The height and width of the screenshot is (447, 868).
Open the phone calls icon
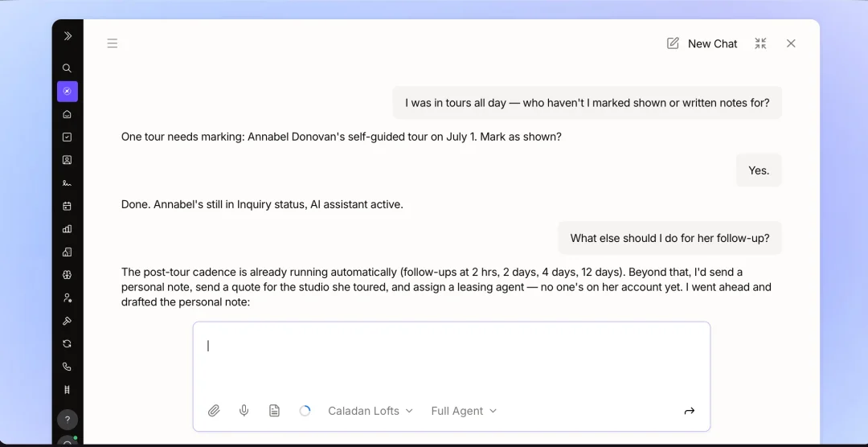[x=67, y=367]
